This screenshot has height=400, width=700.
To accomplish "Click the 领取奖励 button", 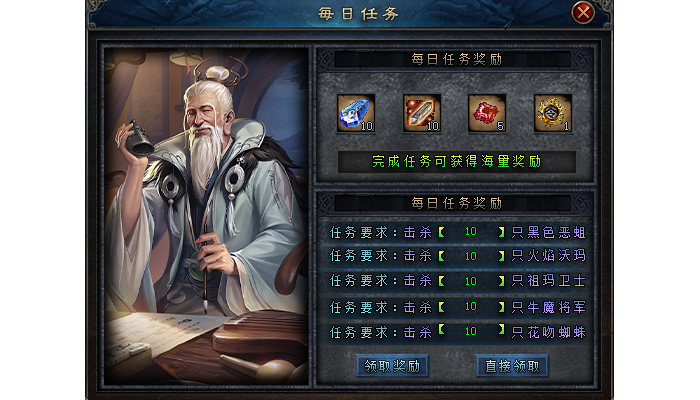I will [392, 366].
